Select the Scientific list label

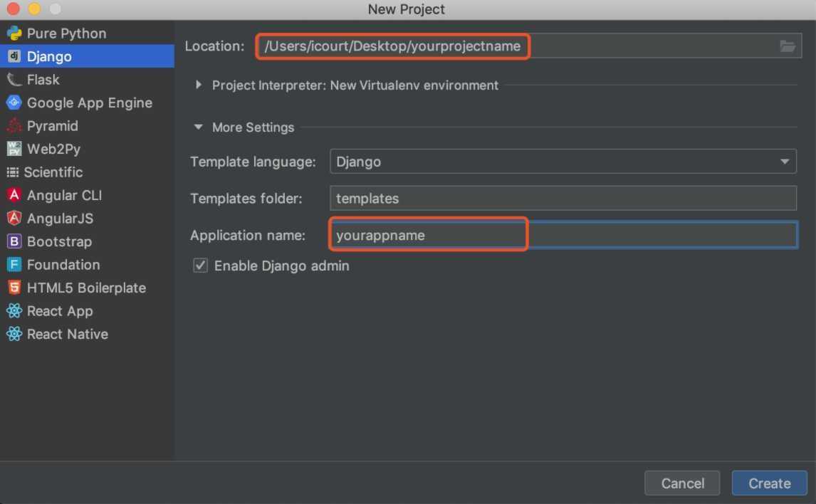tap(53, 172)
